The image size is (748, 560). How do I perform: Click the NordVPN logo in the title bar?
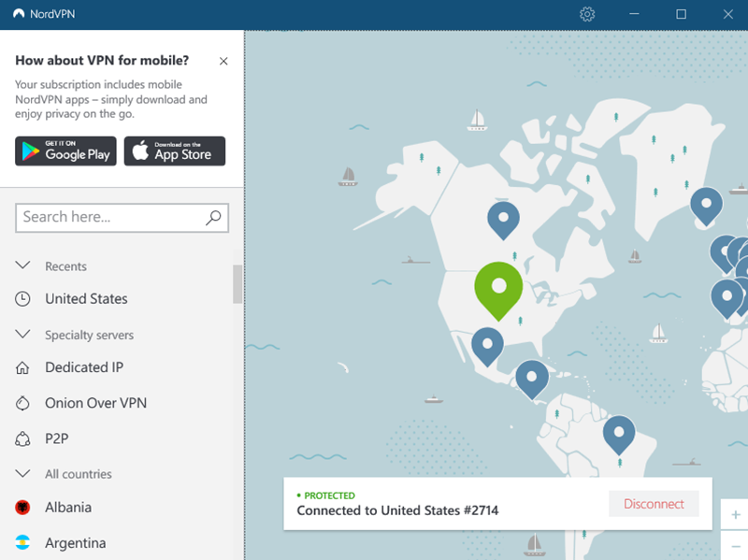click(19, 14)
